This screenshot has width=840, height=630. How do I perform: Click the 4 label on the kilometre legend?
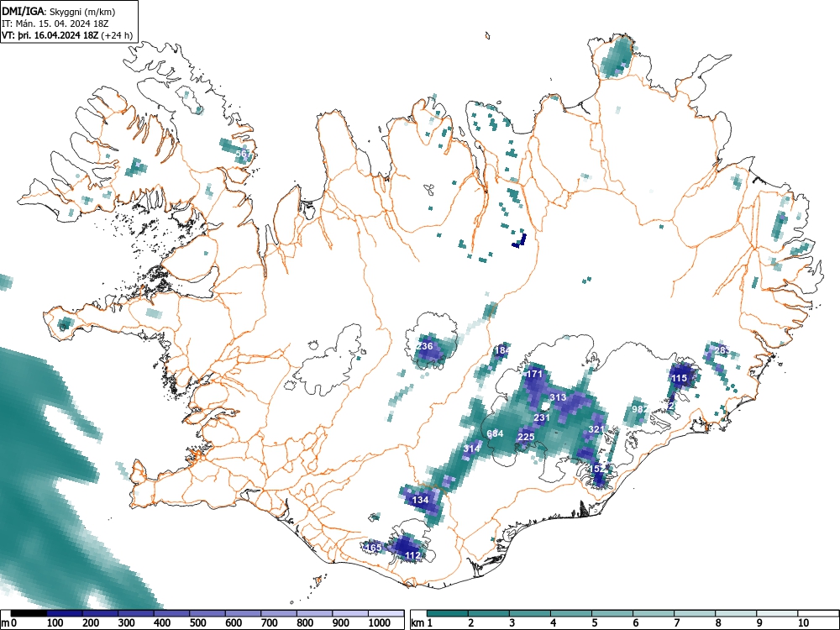(x=554, y=623)
